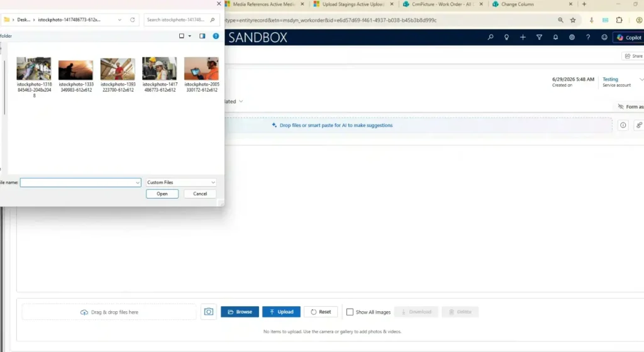Image resolution: width=644 pixels, height=352 pixels.
Task: Open the file dialog help icon
Action: pyautogui.click(x=216, y=36)
